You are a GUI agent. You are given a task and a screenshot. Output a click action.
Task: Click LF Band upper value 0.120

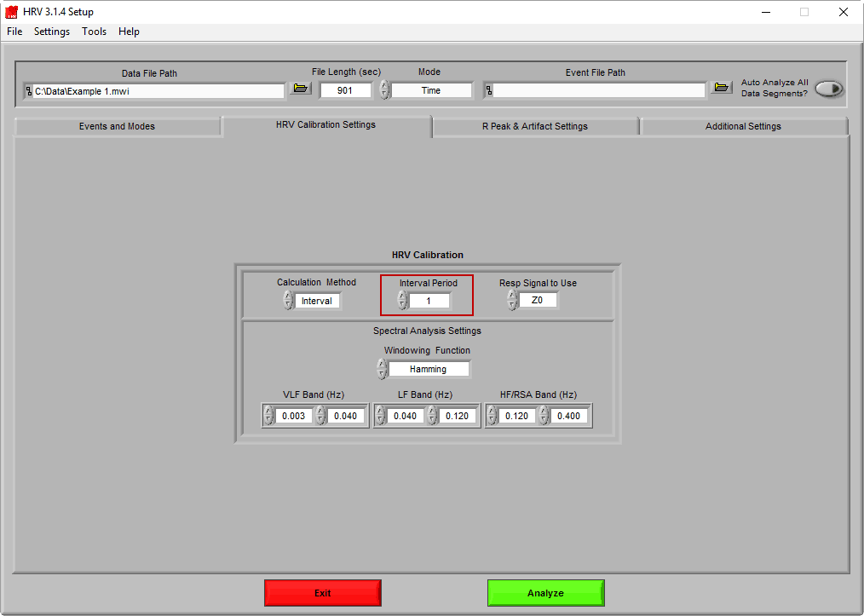click(x=458, y=416)
